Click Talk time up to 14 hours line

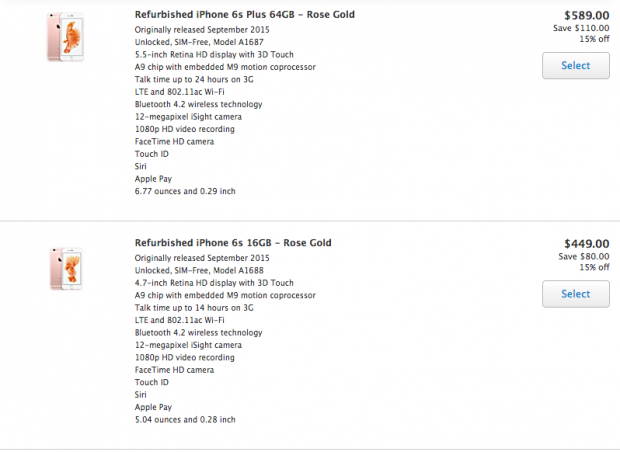(194, 308)
